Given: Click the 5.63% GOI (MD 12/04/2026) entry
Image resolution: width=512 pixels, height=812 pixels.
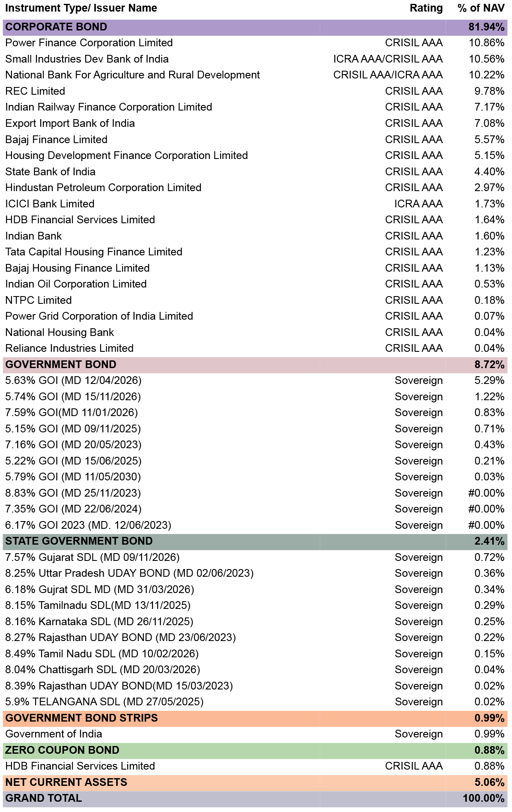Looking at the screenshot, I should [x=73, y=381].
